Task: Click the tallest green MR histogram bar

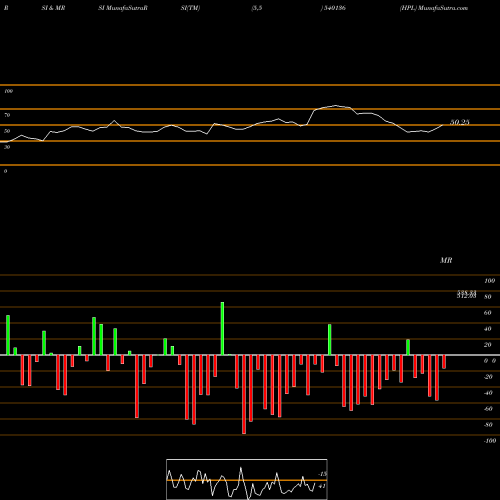Action: tap(222, 328)
